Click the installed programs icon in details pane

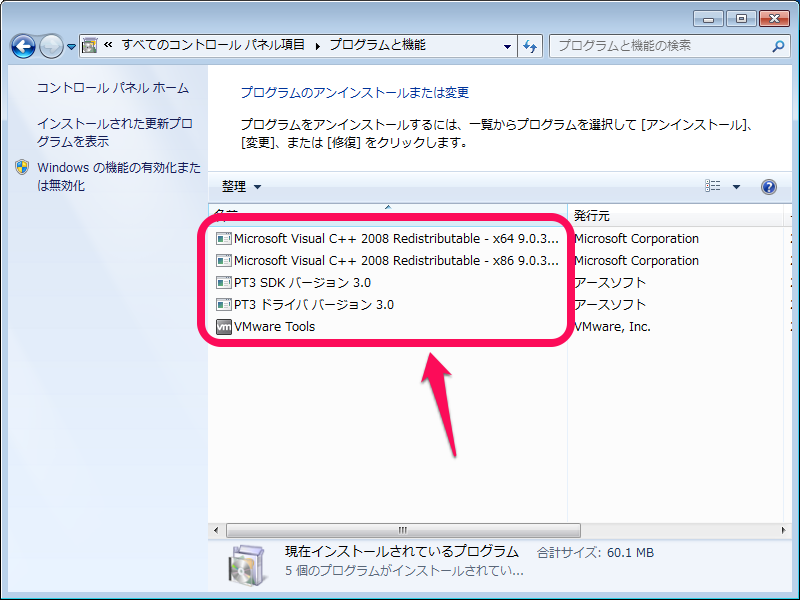246,565
